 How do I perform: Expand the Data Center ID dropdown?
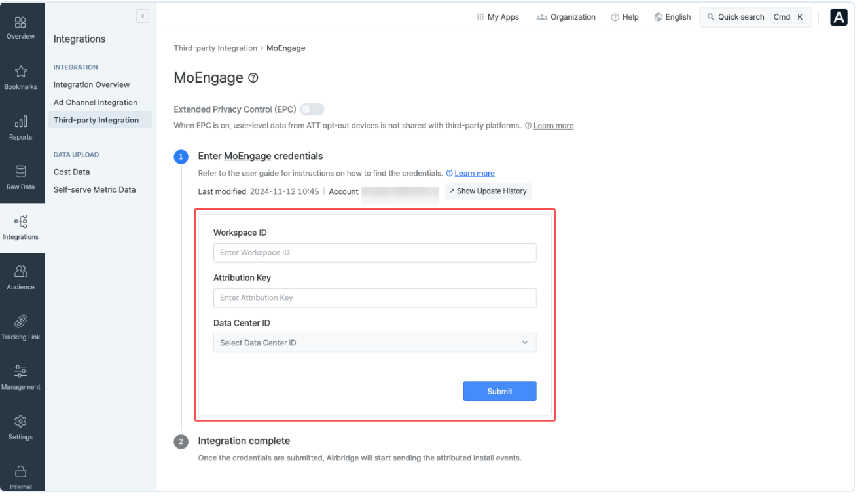[375, 343]
